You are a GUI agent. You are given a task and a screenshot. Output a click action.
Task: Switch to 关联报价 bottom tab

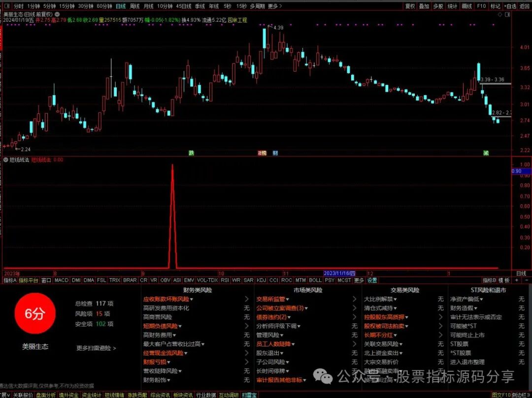23,395
